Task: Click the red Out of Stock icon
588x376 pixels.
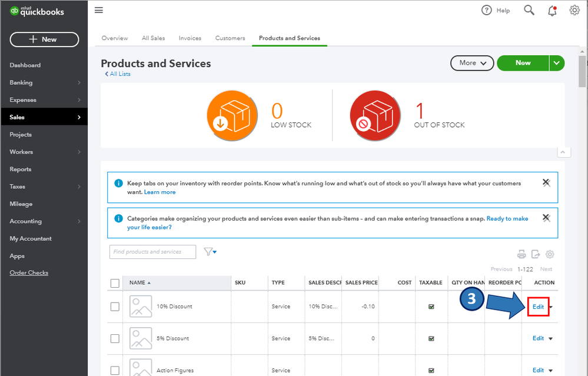Action: [x=375, y=115]
